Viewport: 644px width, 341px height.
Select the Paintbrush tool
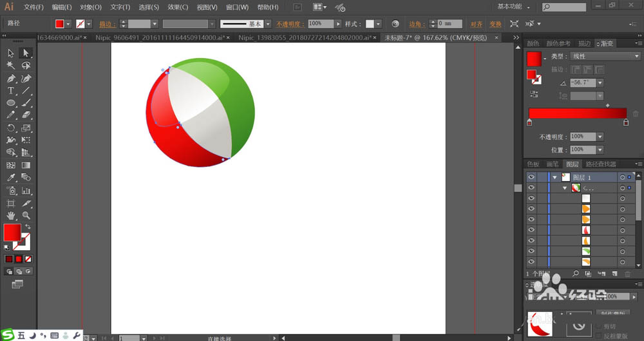[x=26, y=103]
